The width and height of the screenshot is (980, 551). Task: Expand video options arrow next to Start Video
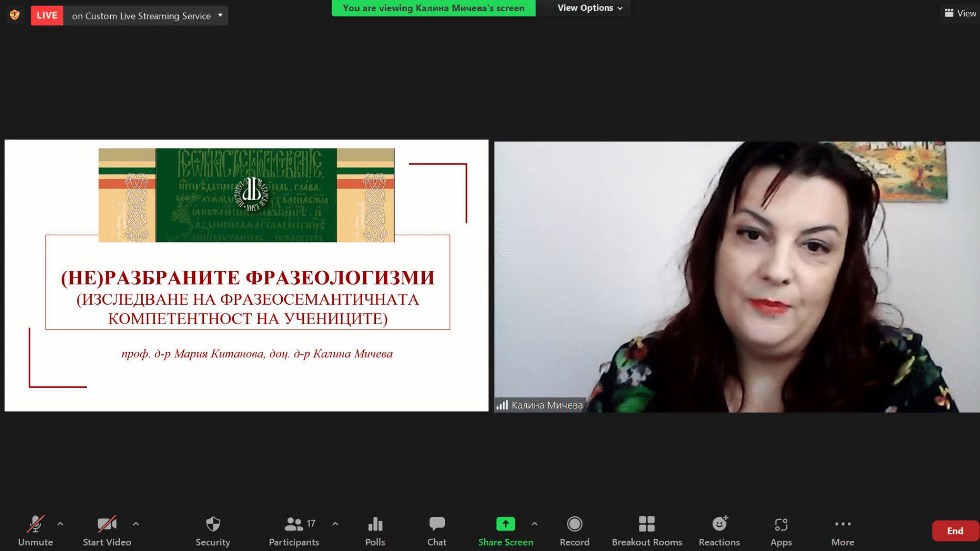point(136,524)
